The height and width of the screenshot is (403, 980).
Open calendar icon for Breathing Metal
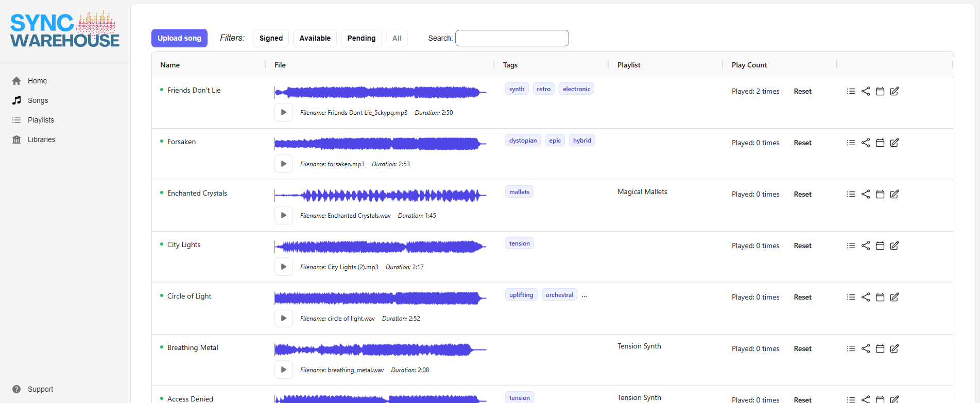point(880,348)
